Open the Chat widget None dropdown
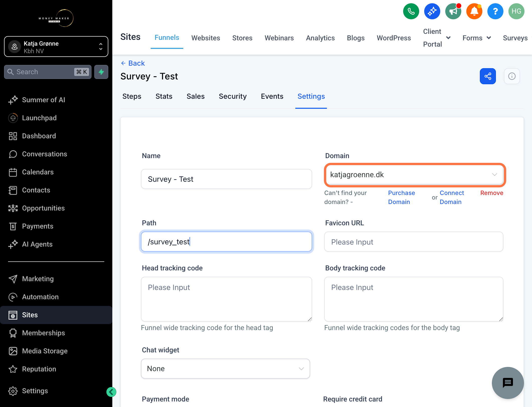Image resolution: width=532 pixels, height=407 pixels. (x=225, y=369)
